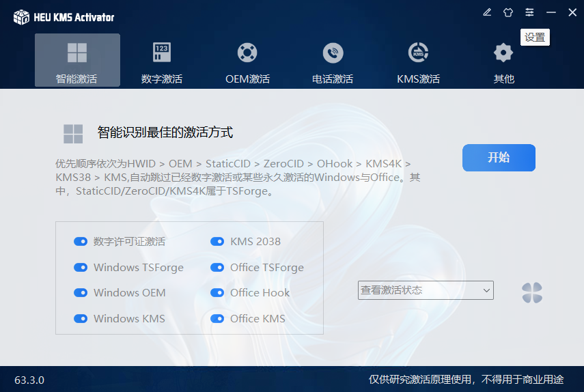This screenshot has width=584, height=392.
Task: Toggle the Office KMS switch
Action: 217,319
